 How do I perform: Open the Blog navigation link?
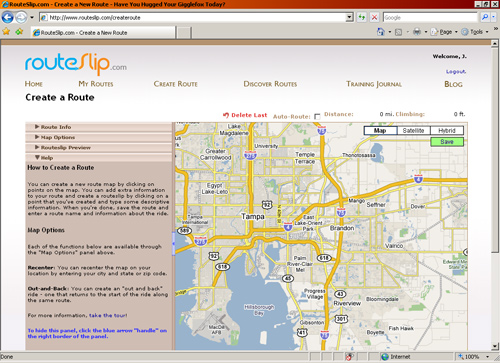pyautogui.click(x=453, y=84)
